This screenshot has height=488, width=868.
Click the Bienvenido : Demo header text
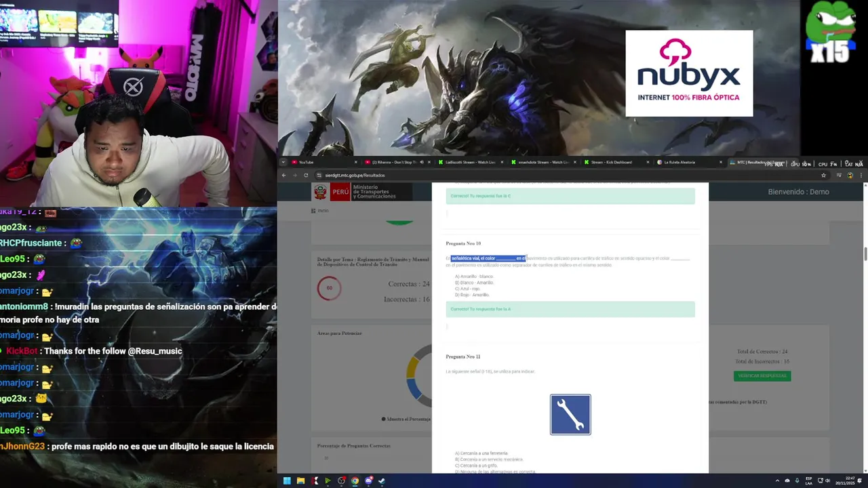pyautogui.click(x=798, y=192)
